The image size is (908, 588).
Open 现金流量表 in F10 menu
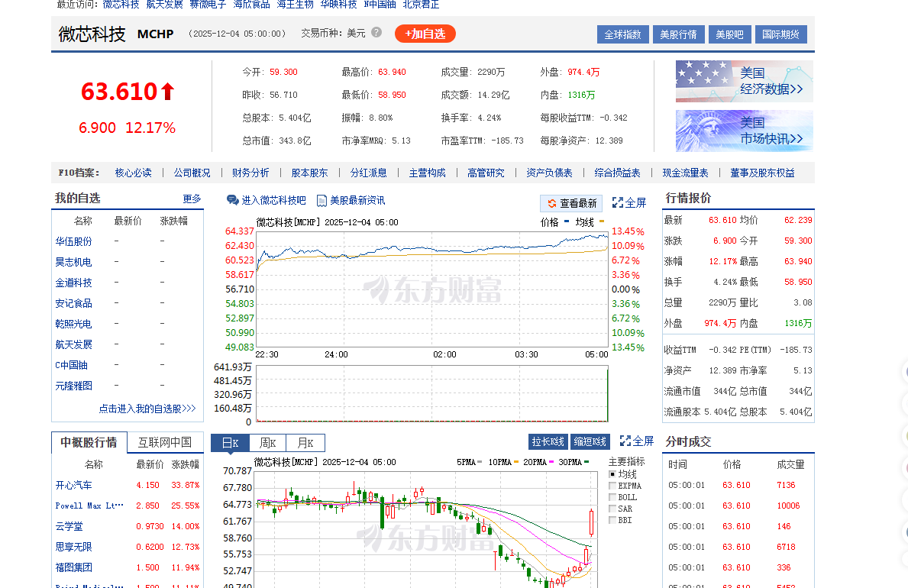click(686, 173)
